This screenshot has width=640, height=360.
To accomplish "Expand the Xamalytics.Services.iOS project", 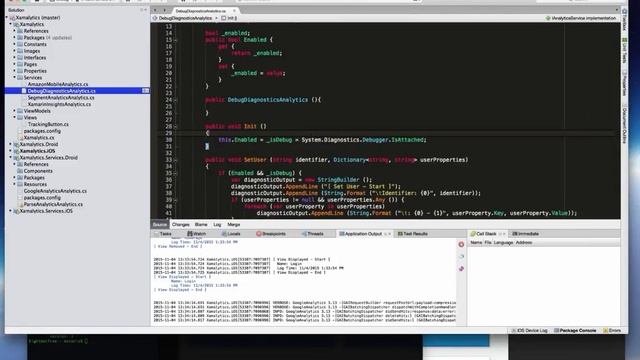I will coord(11,211).
